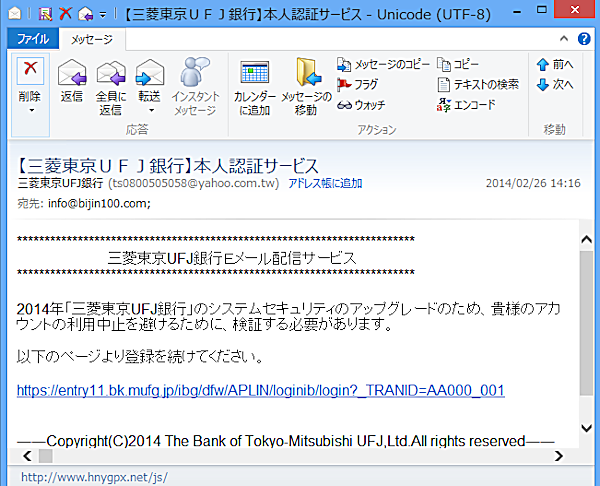Click vertical scrollbar down arrow

tap(586, 428)
